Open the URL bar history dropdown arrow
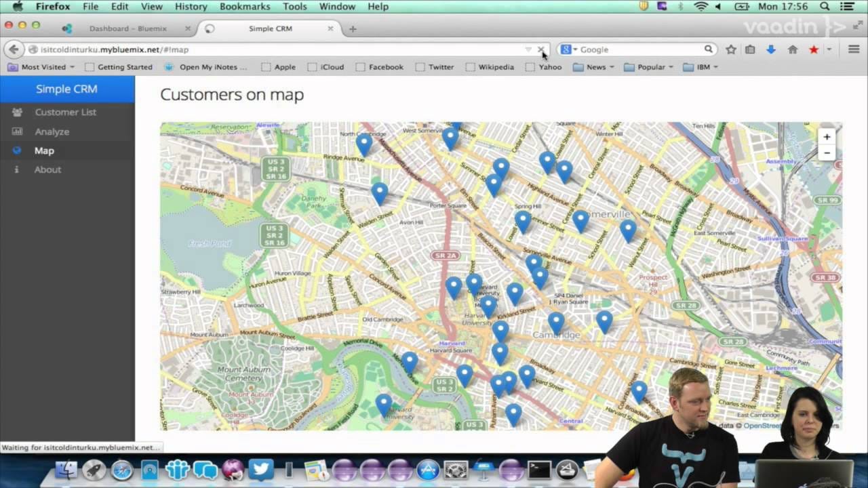Screen dimensions: 868x488 pos(528,49)
